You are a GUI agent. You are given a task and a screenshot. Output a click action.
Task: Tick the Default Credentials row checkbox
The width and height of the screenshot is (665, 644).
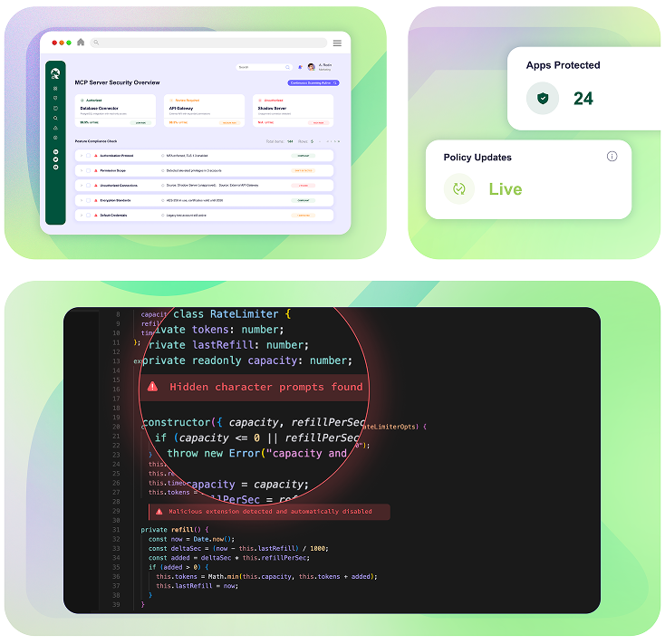click(x=88, y=216)
